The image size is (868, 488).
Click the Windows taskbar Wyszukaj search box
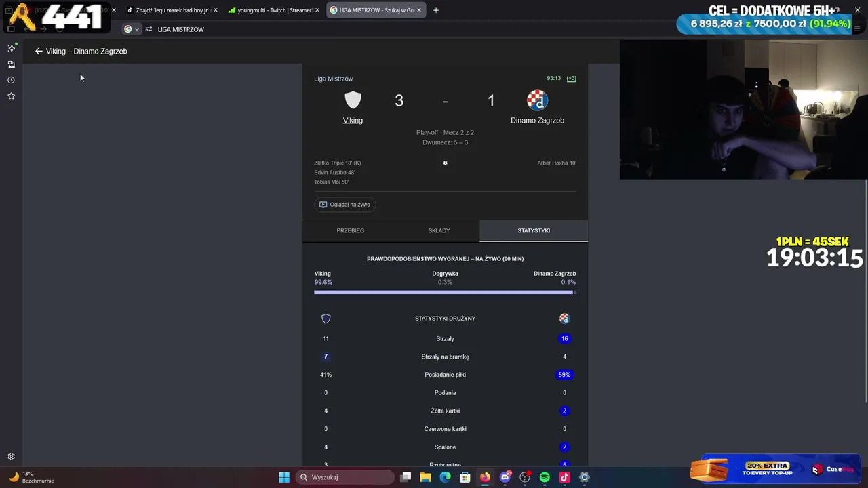point(345,477)
